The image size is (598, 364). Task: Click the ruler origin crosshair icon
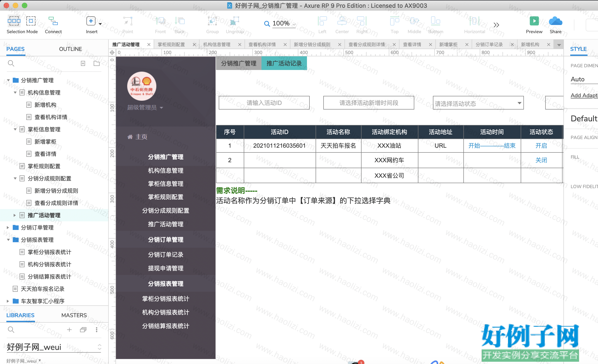click(112, 52)
